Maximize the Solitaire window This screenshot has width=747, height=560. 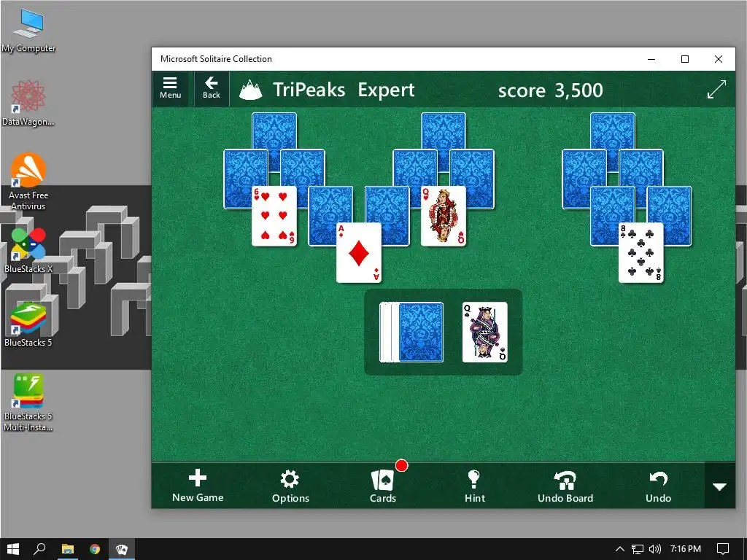point(685,59)
